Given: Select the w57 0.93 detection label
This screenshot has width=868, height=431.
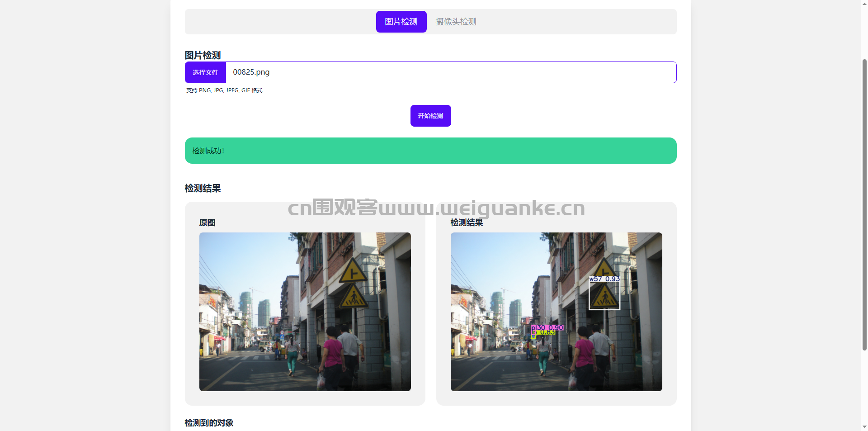Looking at the screenshot, I should tap(604, 279).
